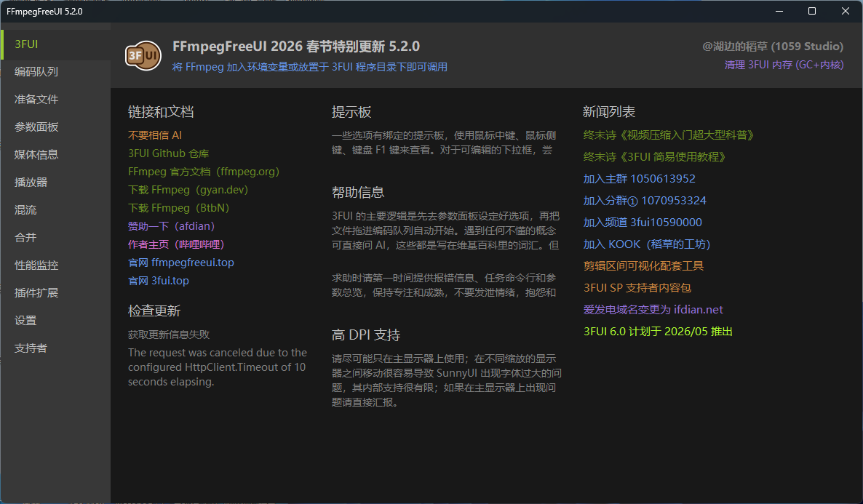Open 终末诗《视频压缩入门超大型科普》 news item
Image resolution: width=863 pixels, height=504 pixels.
(x=669, y=135)
